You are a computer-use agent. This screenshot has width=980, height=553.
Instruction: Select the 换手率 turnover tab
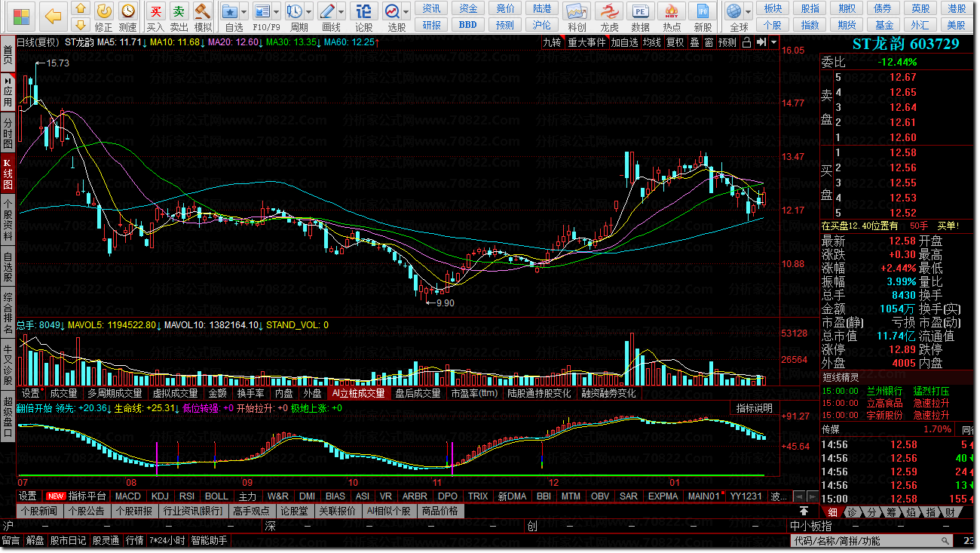251,393
